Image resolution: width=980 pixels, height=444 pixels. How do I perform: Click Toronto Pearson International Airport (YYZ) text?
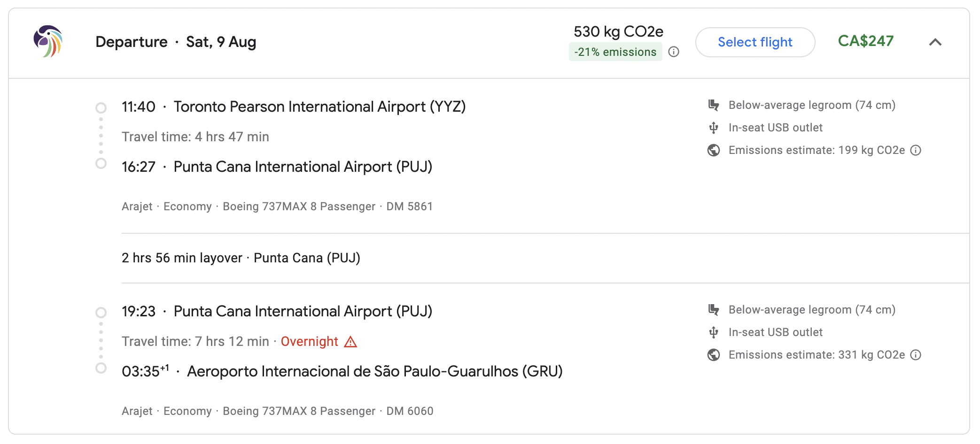(319, 107)
